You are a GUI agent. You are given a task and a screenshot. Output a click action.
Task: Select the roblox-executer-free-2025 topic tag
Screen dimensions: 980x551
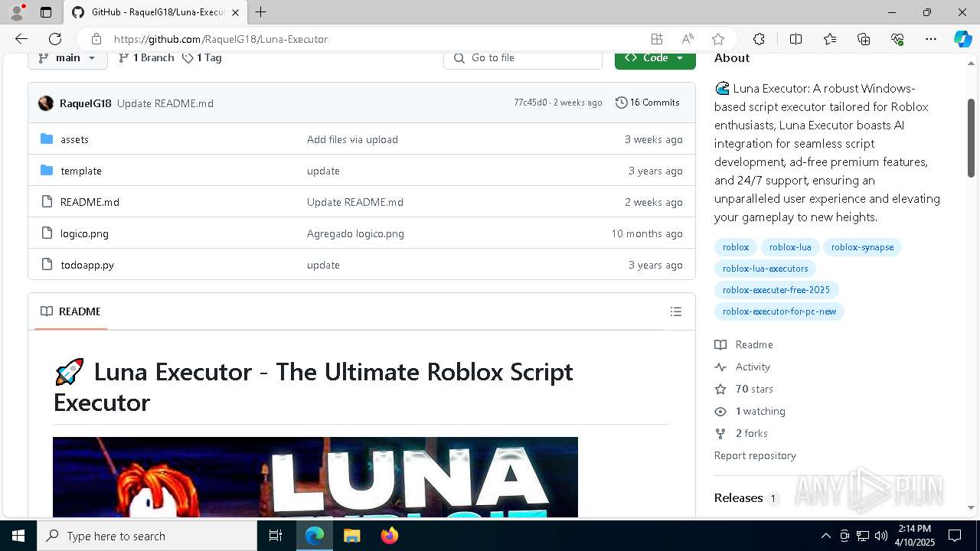tap(776, 290)
